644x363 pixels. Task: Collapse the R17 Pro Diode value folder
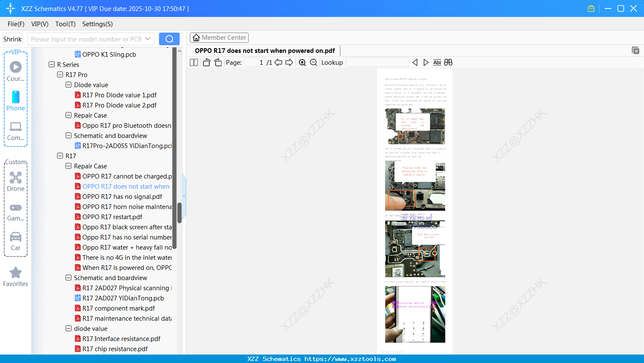click(69, 85)
